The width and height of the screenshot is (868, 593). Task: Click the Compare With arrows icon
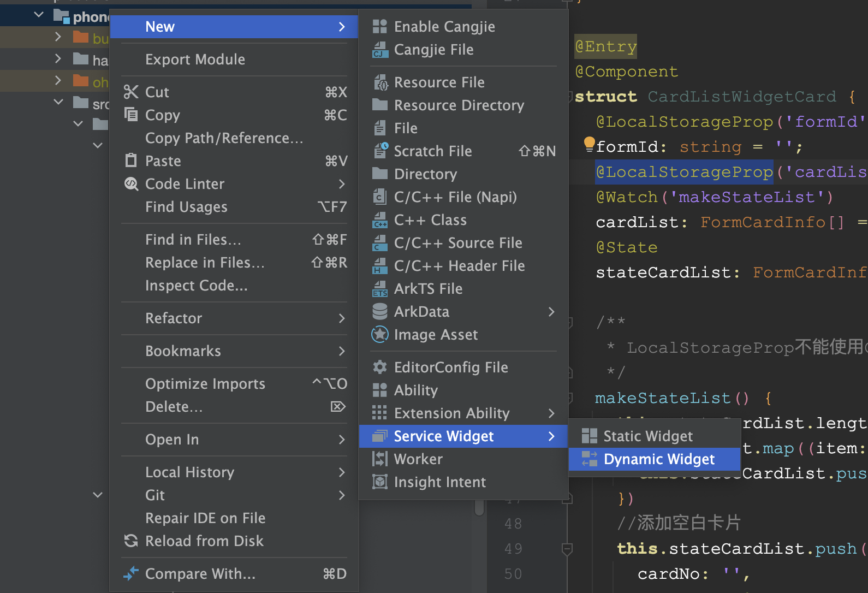pos(131,573)
